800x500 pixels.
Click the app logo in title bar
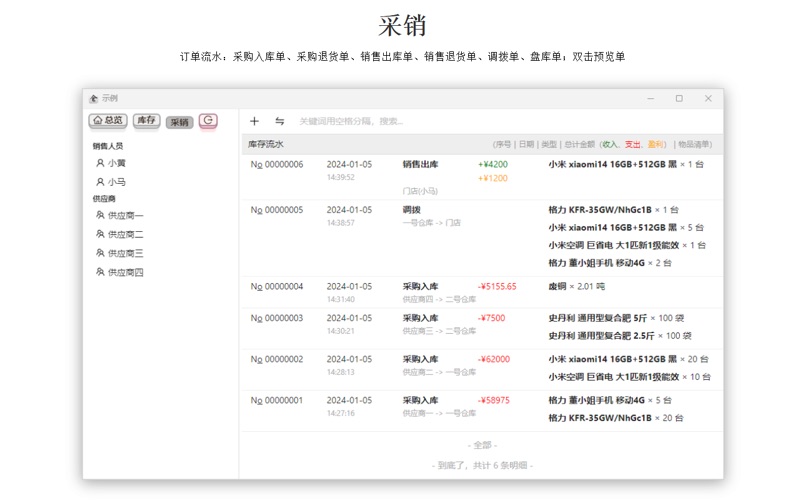coord(93,98)
